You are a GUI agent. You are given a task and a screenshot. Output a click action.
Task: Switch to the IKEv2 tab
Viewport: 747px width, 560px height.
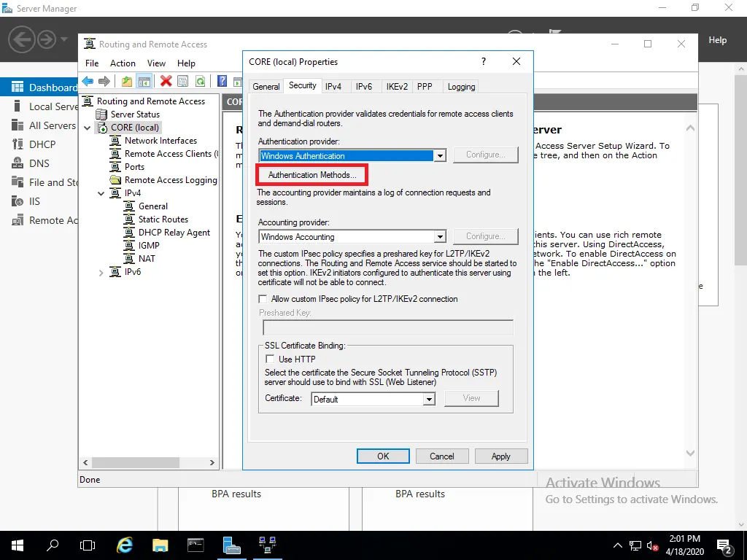click(x=397, y=87)
